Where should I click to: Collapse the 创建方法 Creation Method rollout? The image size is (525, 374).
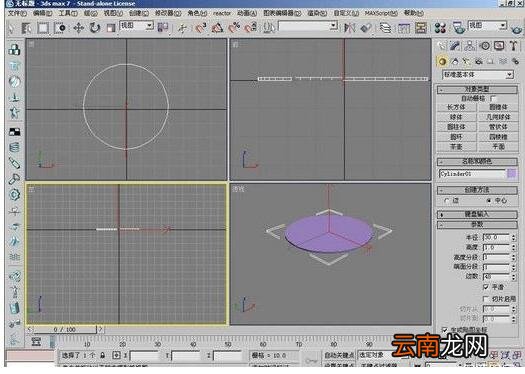[477, 190]
